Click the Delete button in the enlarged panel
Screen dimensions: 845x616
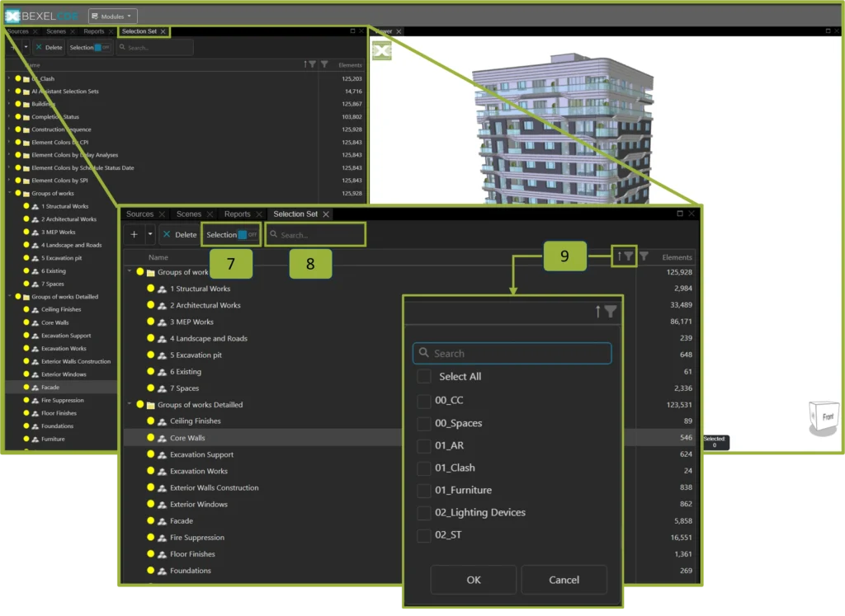tap(181, 235)
